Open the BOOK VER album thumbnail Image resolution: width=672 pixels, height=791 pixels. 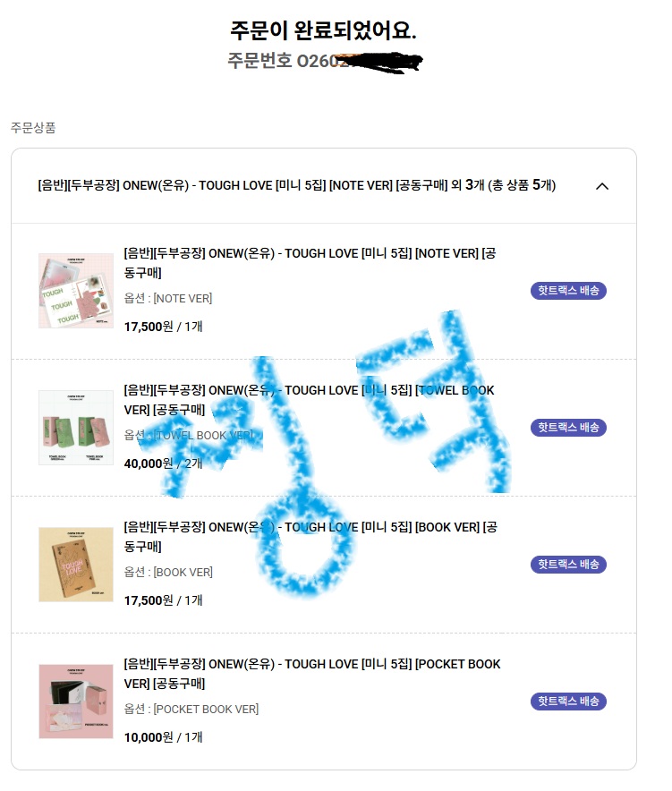76,565
